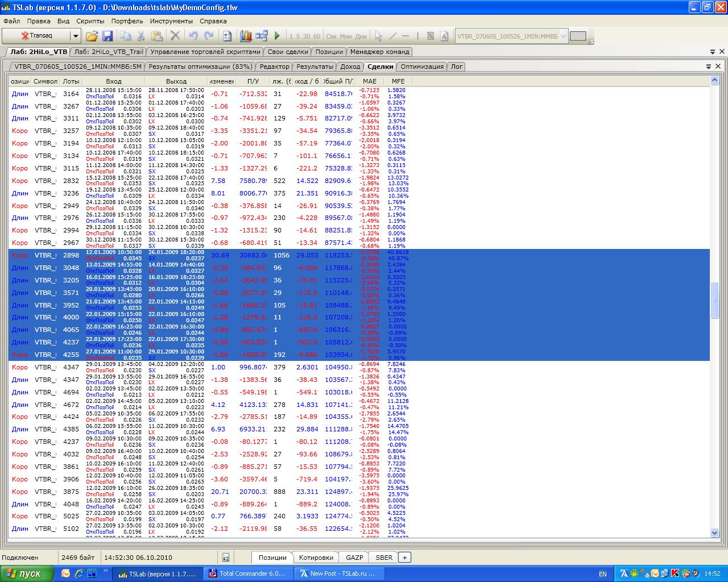Click the small calculator icon in status bar
Viewport: 728px width, 582px height.
coord(226,558)
